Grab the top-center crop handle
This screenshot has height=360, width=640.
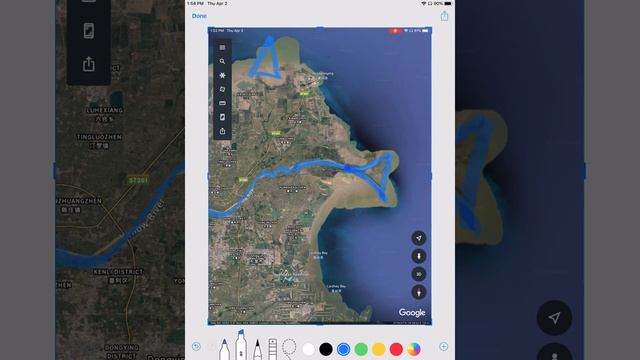pos(320,28)
